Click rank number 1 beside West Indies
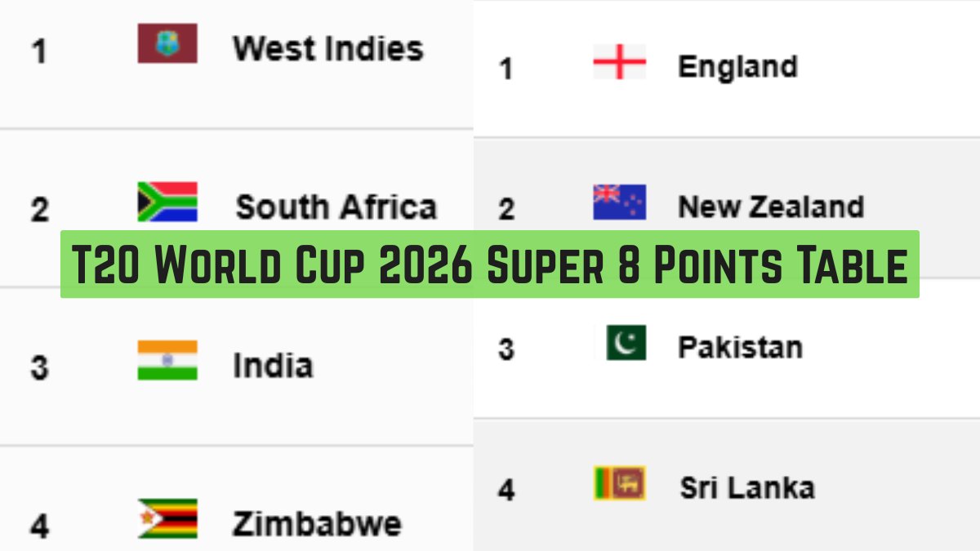 (x=38, y=52)
